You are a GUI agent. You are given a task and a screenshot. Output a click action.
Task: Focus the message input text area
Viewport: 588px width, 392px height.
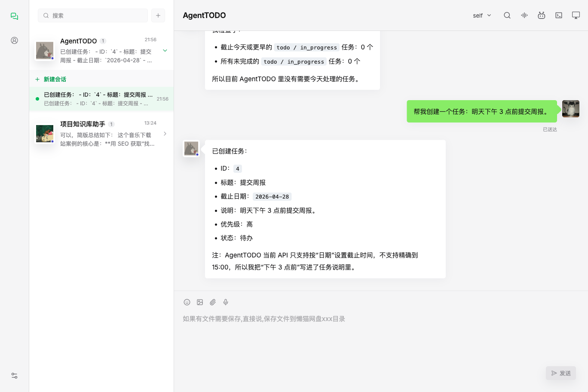point(381,337)
